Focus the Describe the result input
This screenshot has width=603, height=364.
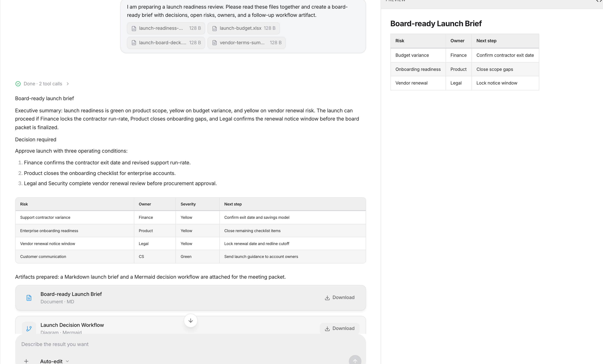click(x=171, y=344)
